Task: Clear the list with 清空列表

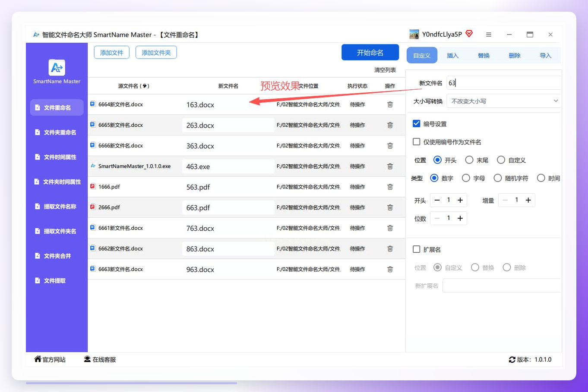Action: [385, 70]
